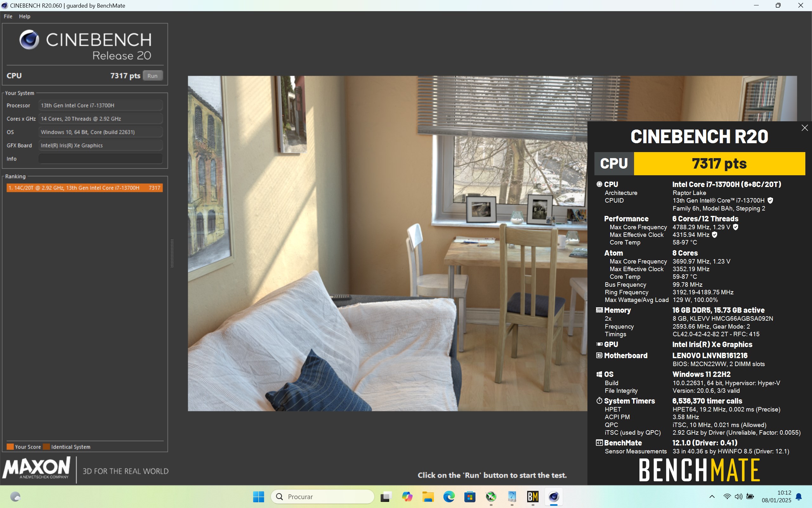Image resolution: width=812 pixels, height=508 pixels.
Task: Click the 6,536,370 timer calls text
Action: (707, 401)
